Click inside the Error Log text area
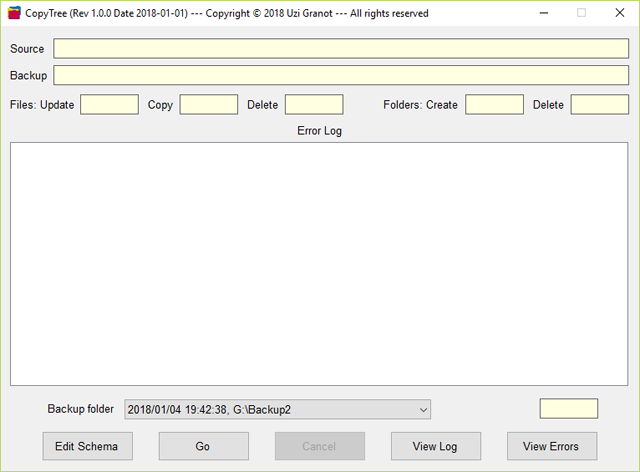The image size is (640, 472). point(319,264)
